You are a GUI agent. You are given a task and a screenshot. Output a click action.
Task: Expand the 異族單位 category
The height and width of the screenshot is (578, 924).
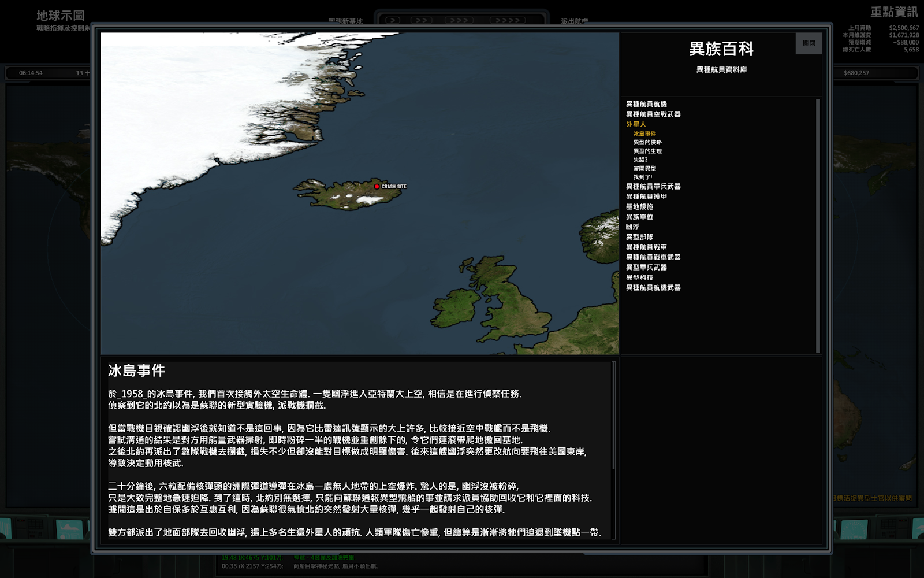tap(639, 217)
